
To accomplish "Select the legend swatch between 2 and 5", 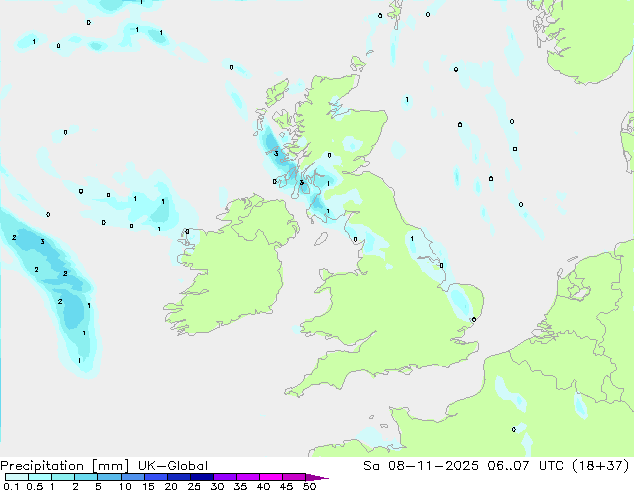I will pyautogui.click(x=86, y=477).
